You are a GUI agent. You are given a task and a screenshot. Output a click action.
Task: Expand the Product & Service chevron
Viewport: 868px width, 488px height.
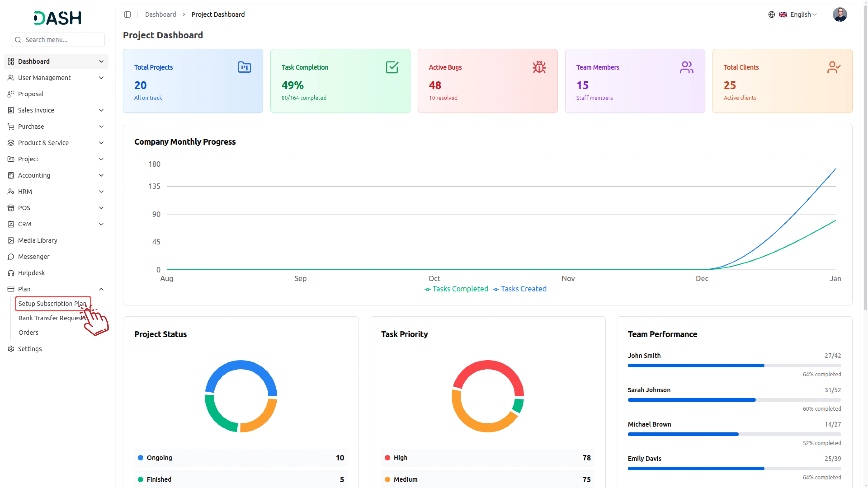101,143
